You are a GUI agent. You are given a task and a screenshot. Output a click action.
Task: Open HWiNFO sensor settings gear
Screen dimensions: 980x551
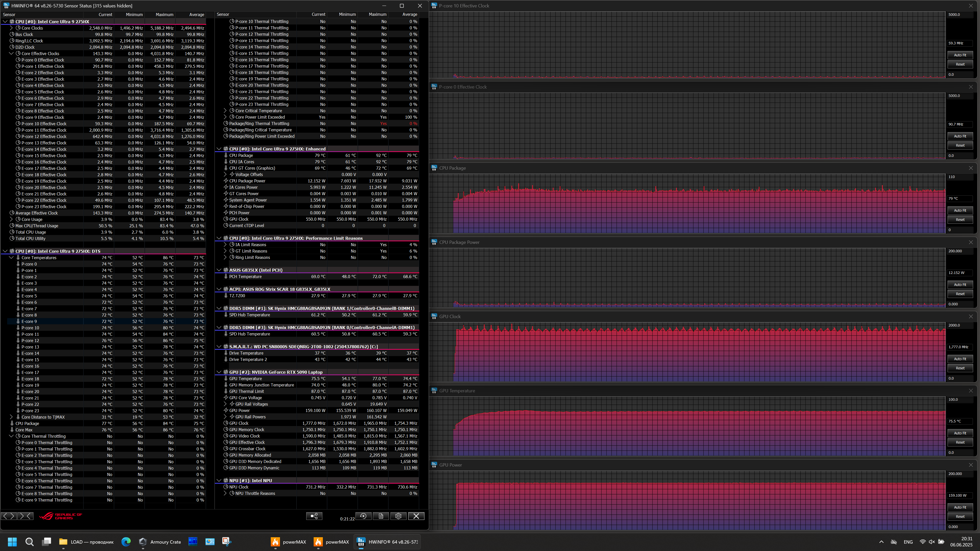coord(398,516)
